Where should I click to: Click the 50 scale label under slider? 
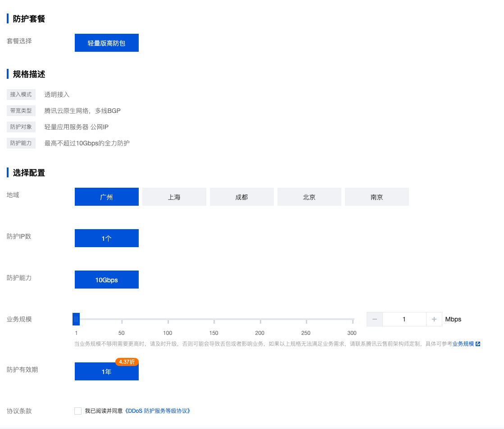122,333
